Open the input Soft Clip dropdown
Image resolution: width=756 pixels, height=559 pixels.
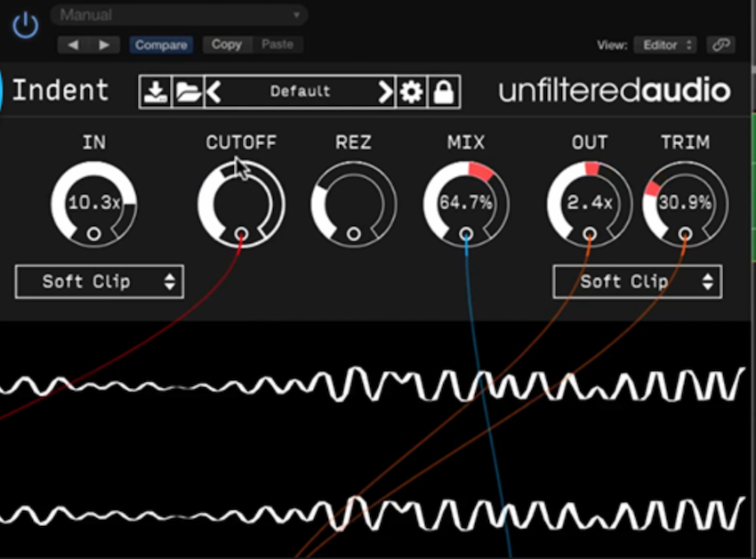point(100,281)
